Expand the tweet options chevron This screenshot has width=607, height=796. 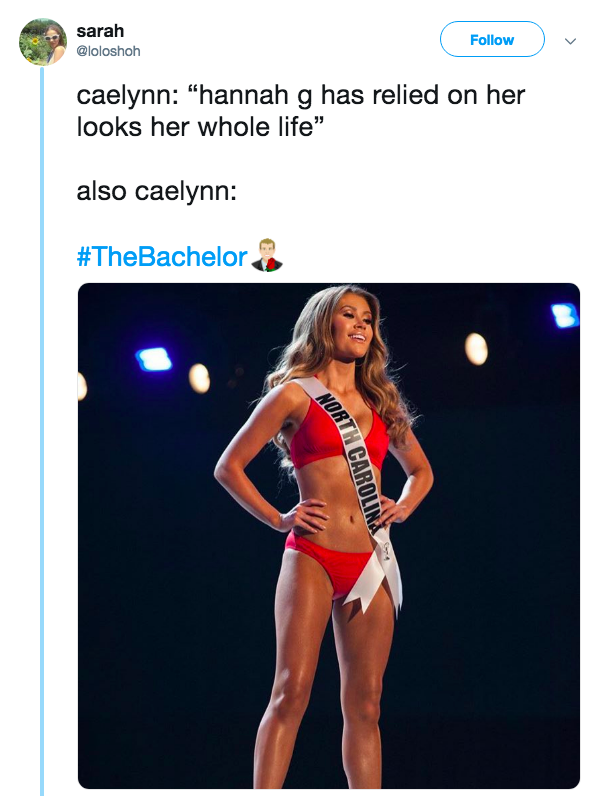(570, 41)
